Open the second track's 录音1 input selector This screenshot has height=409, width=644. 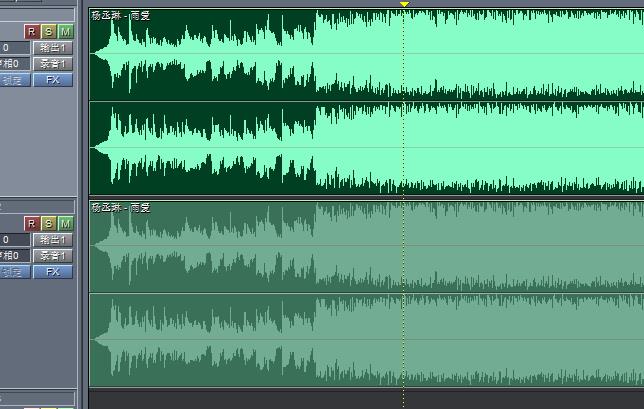click(x=53, y=256)
